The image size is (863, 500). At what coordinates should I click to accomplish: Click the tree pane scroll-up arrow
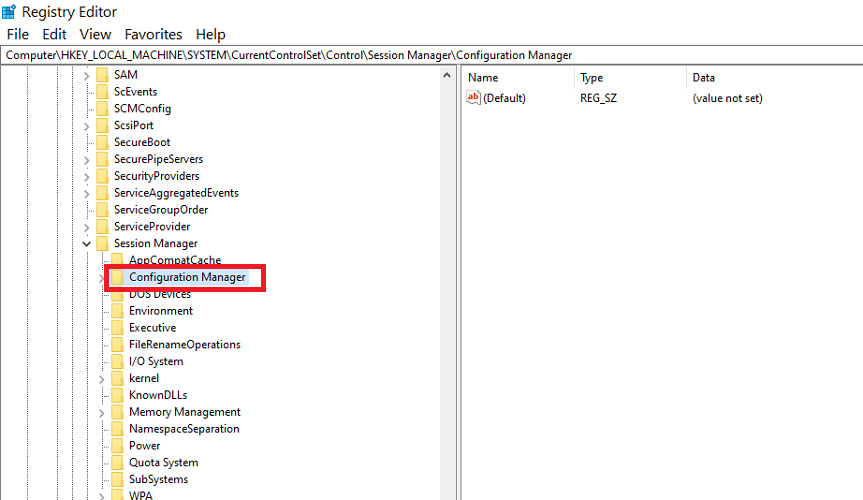[x=447, y=75]
